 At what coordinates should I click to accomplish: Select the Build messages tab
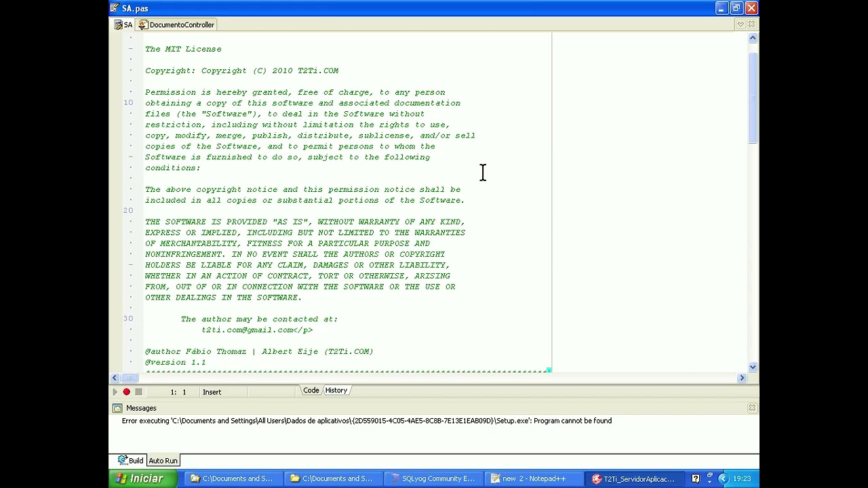(x=130, y=460)
